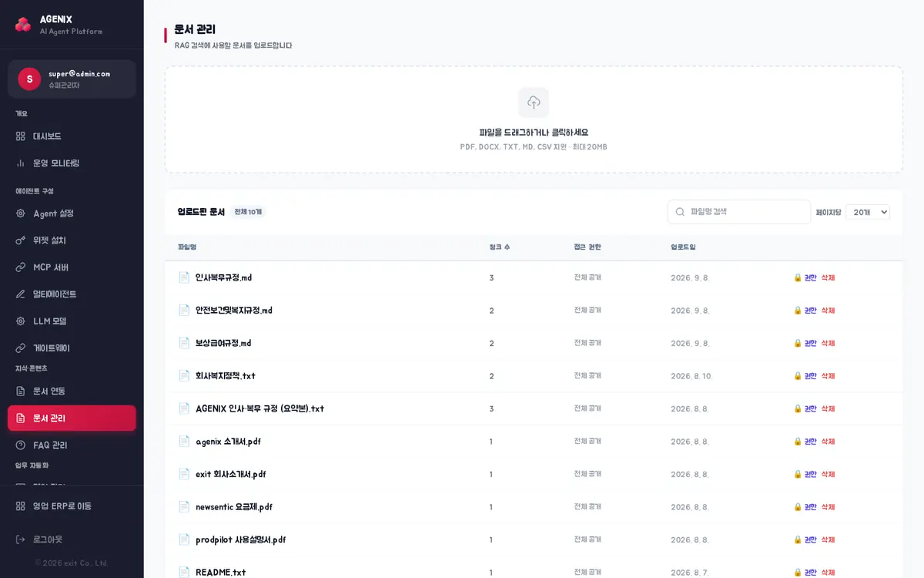Open FAQ 관리 page
Screen dimensions: 924x578
coord(72,445)
